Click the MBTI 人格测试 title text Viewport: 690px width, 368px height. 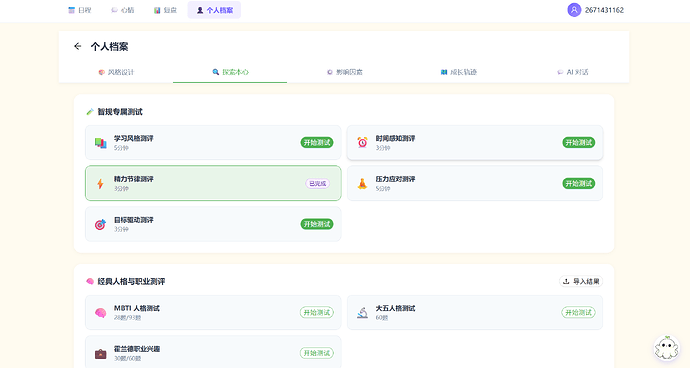coord(137,308)
